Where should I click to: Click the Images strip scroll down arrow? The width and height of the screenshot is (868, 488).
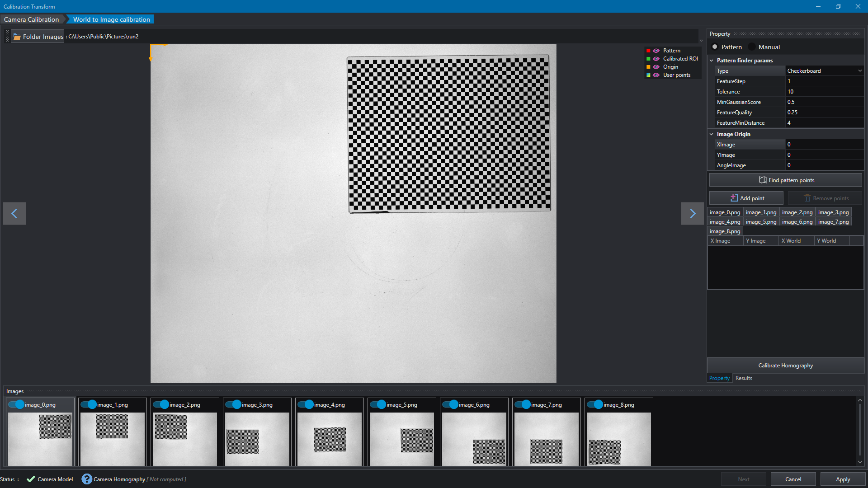click(x=860, y=462)
